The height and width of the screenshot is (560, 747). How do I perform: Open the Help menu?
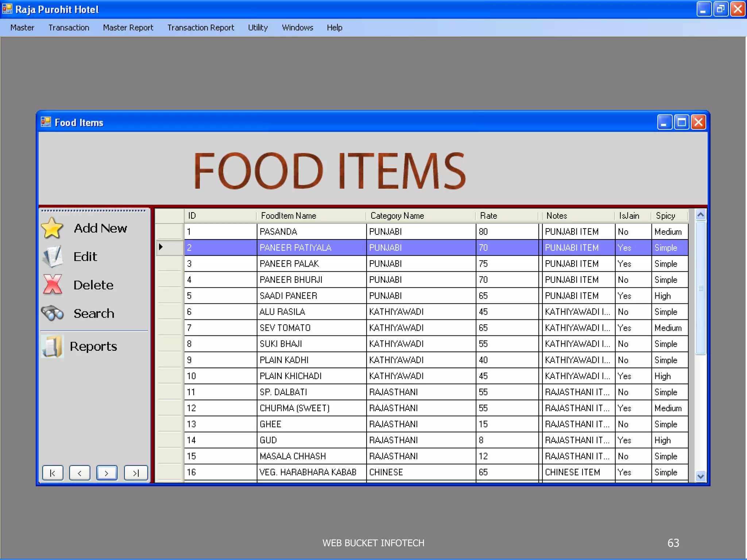coord(334,28)
